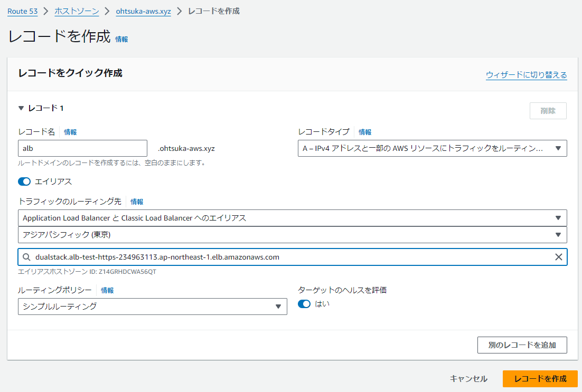Click the .ohtsuka-aws.xyz domain suffix text
Viewport: 582px width, 392px height.
(186, 149)
